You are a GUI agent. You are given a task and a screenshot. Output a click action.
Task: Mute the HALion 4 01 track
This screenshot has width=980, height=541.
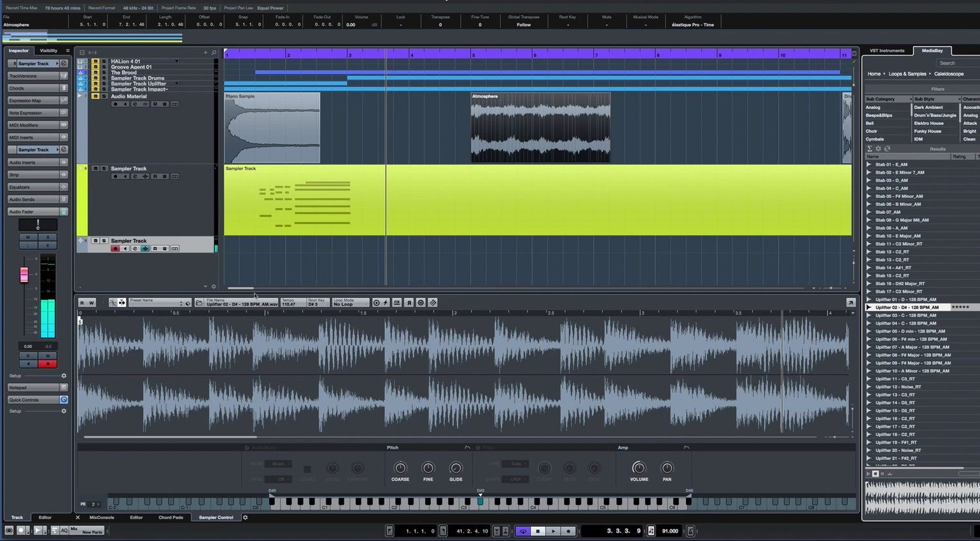pyautogui.click(x=95, y=62)
